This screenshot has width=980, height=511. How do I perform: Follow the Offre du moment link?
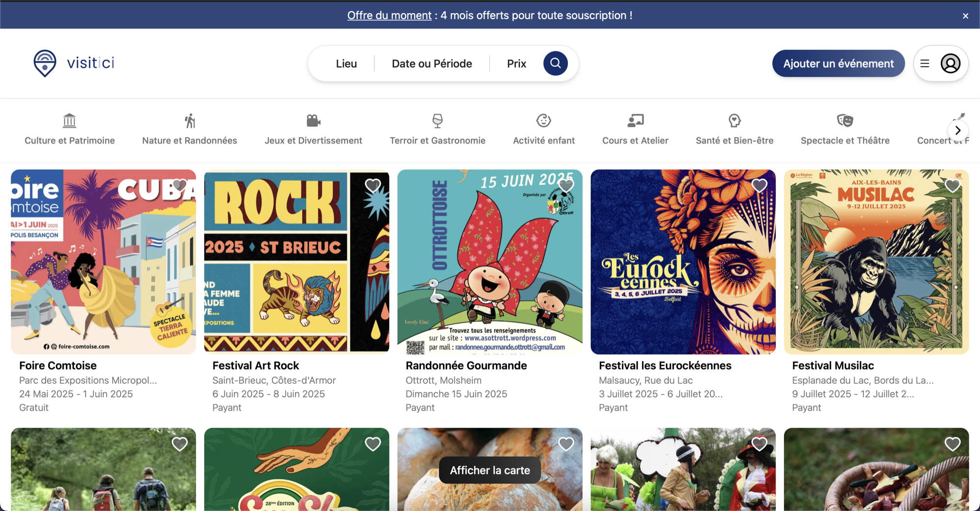389,15
